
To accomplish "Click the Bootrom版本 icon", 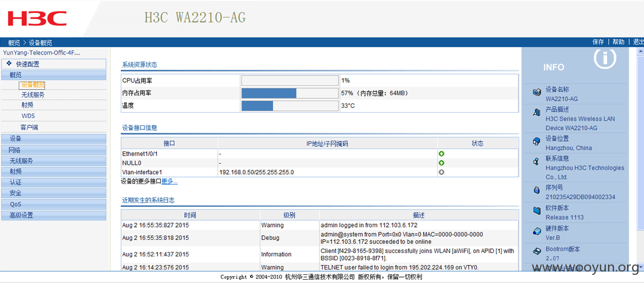I will 536,251.
